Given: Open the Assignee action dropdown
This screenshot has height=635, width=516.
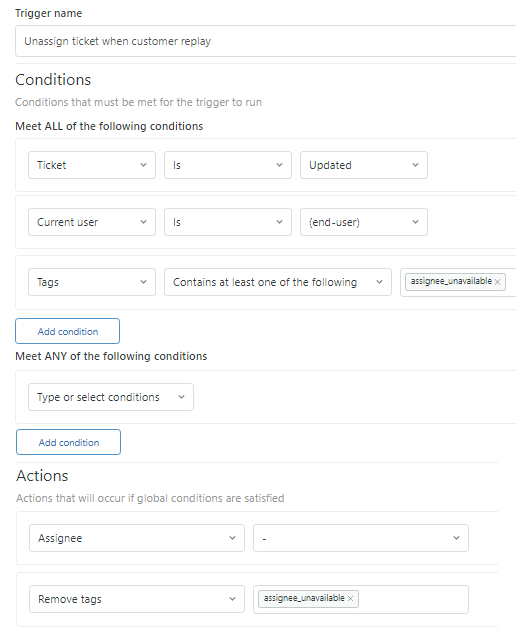Looking at the screenshot, I should pyautogui.click(x=137, y=538).
